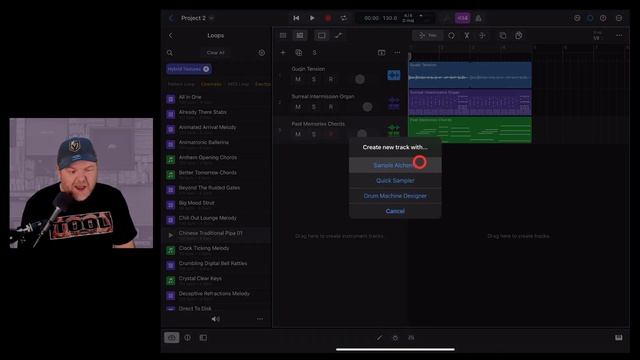Screen dimensions: 640x360
Task: Preview the Better Tomorrow Chords loop icon
Action: [171, 175]
